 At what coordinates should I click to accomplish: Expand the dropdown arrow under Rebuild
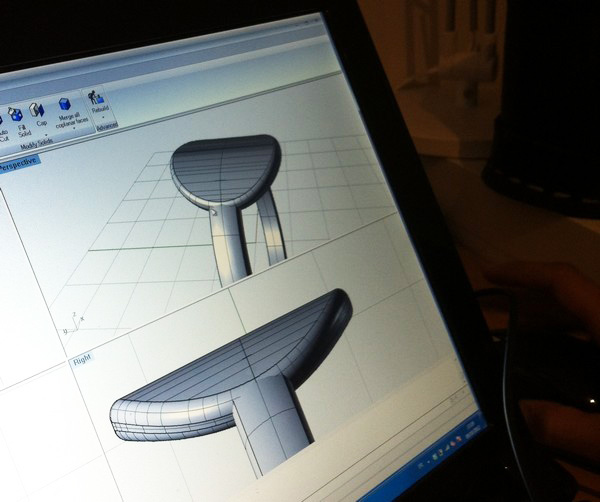[x=105, y=118]
